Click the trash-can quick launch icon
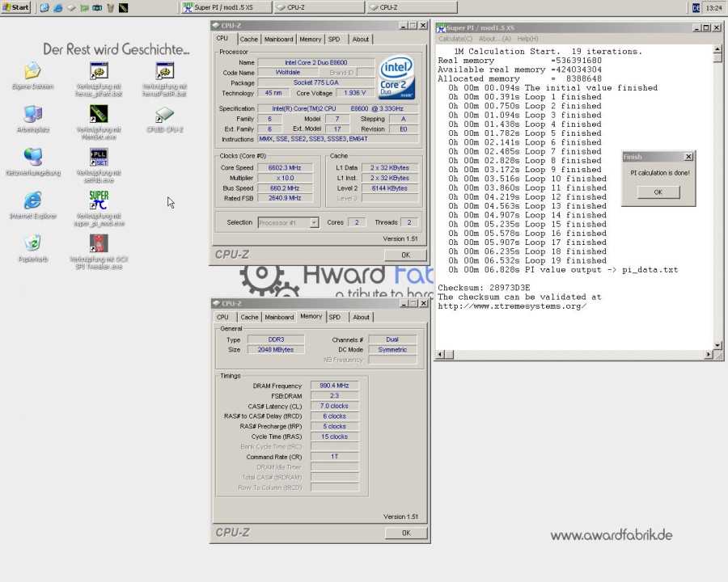The image size is (728, 582). click(x=110, y=7)
